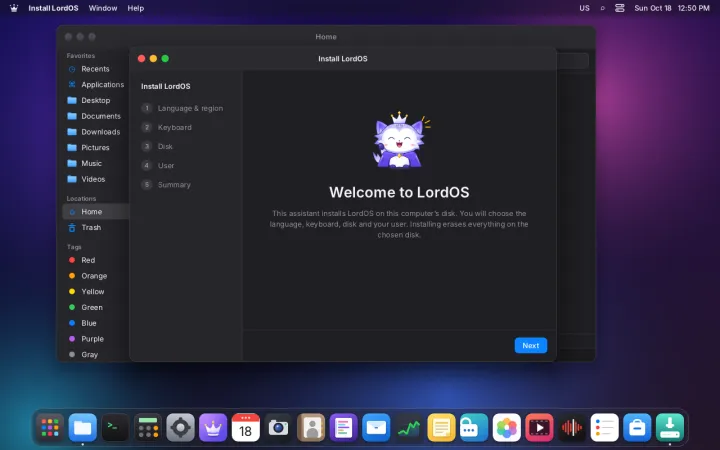Open the green stocks chart dock icon
This screenshot has width=720, height=450.
coord(409,428)
